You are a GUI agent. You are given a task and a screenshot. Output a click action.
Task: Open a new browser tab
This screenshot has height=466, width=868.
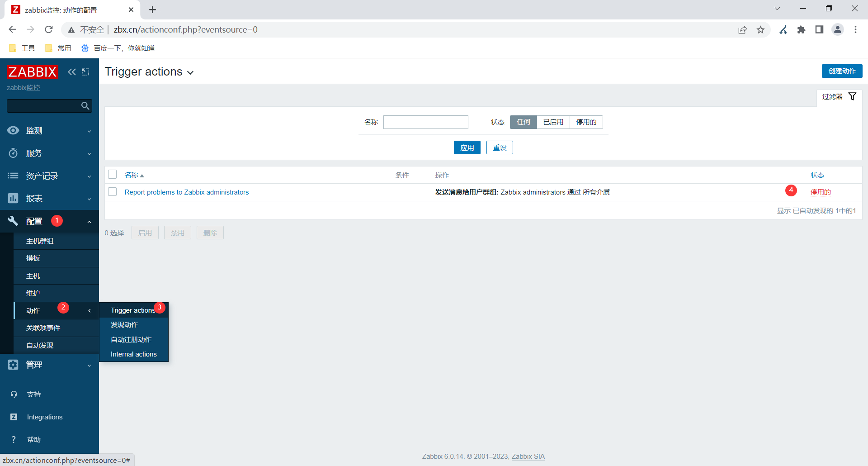click(x=153, y=10)
